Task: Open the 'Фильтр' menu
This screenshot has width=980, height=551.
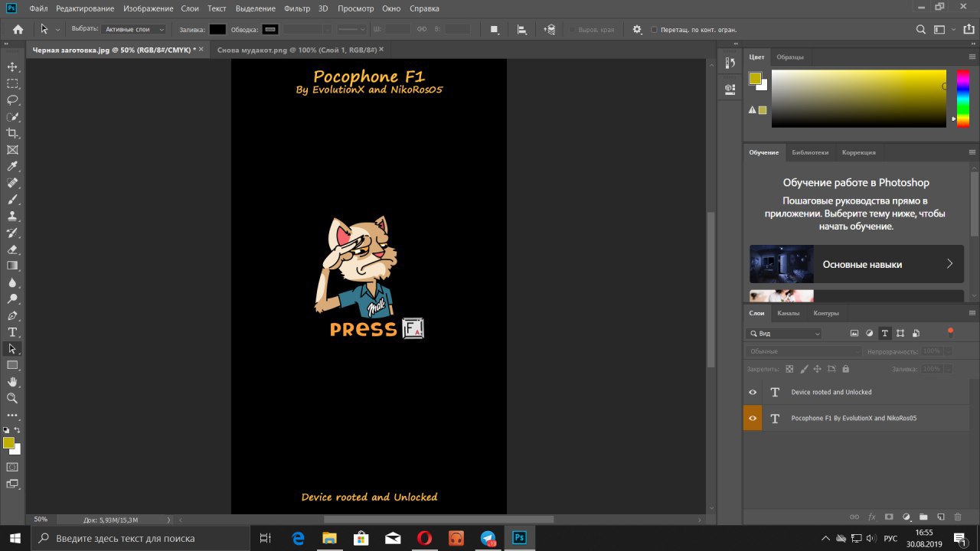Action: click(x=296, y=8)
